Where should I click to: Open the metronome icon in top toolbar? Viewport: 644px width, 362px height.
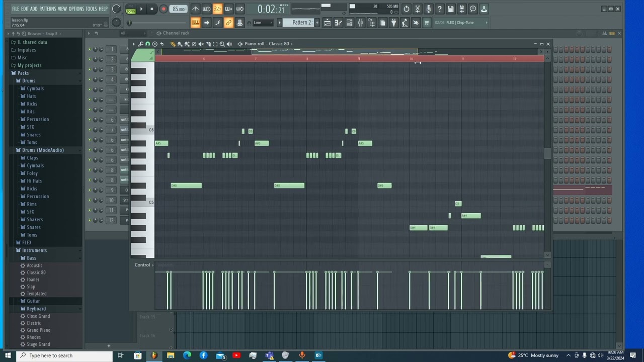click(196, 9)
